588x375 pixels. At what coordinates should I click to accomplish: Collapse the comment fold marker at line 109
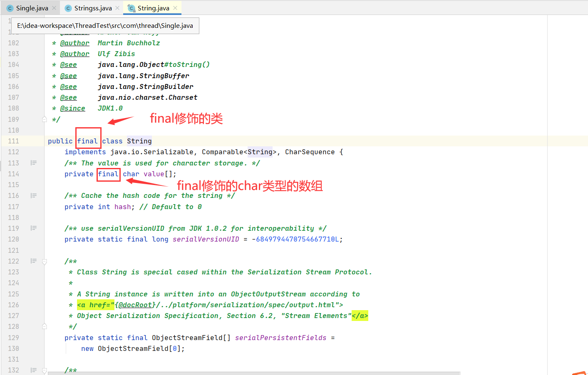pos(45,119)
